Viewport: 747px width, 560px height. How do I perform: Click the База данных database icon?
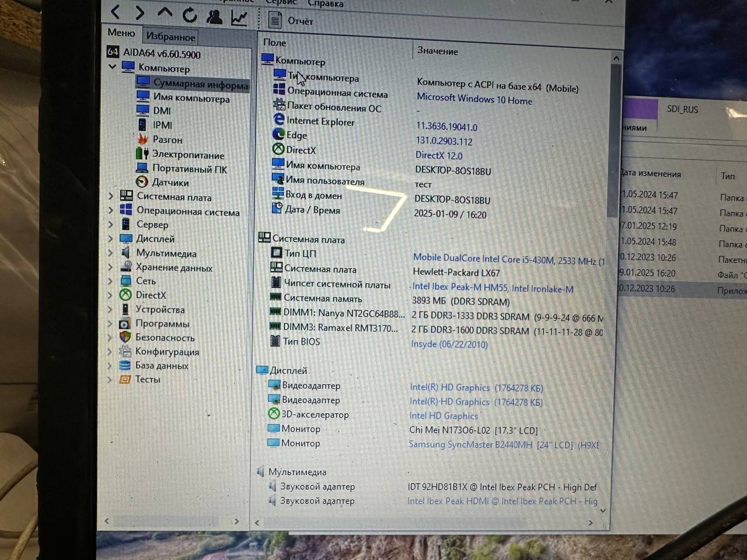pos(125,365)
